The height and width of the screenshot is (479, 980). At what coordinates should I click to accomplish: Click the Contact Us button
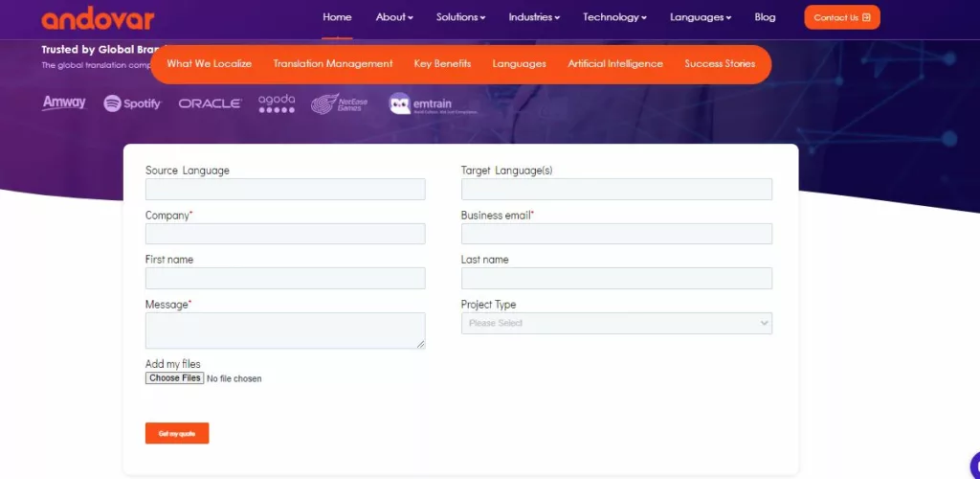pyautogui.click(x=842, y=17)
